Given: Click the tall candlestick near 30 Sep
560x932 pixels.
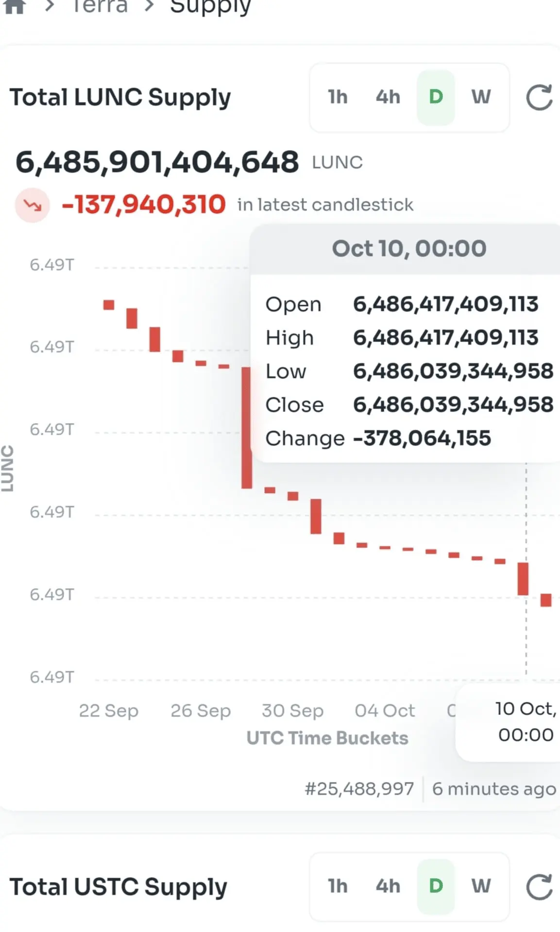Looking at the screenshot, I should (247, 427).
